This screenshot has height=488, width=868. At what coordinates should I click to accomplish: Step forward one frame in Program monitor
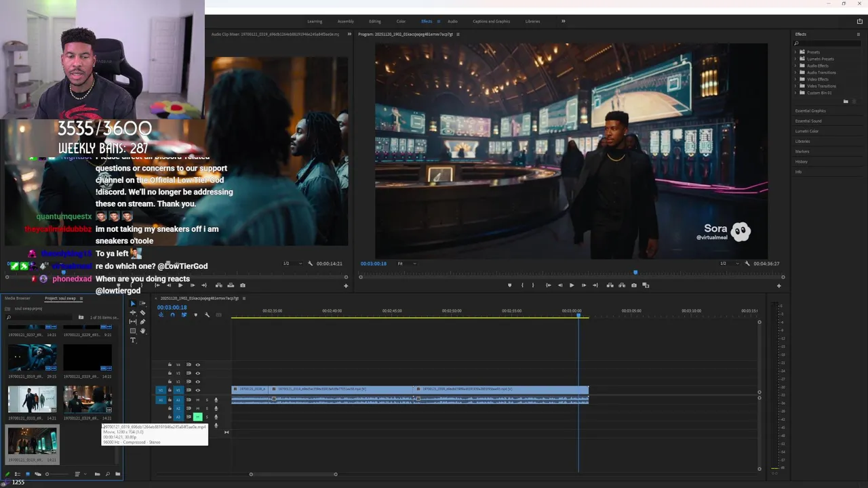pos(583,285)
